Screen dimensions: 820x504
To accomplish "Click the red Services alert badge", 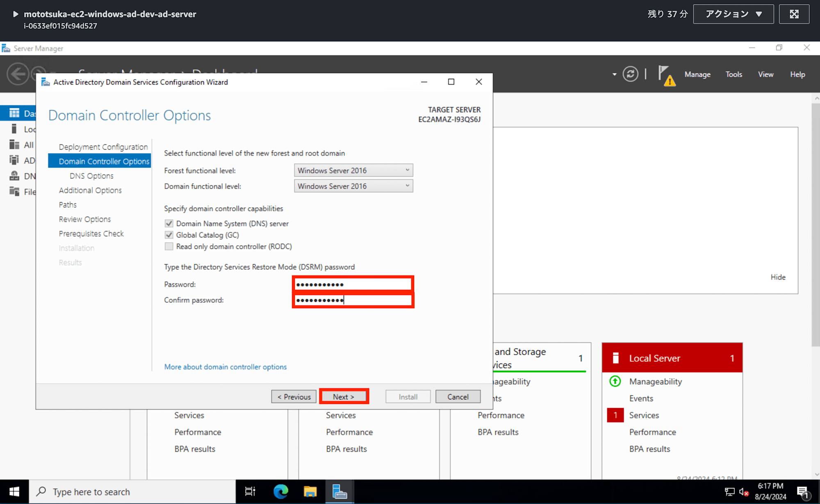I will click(615, 415).
